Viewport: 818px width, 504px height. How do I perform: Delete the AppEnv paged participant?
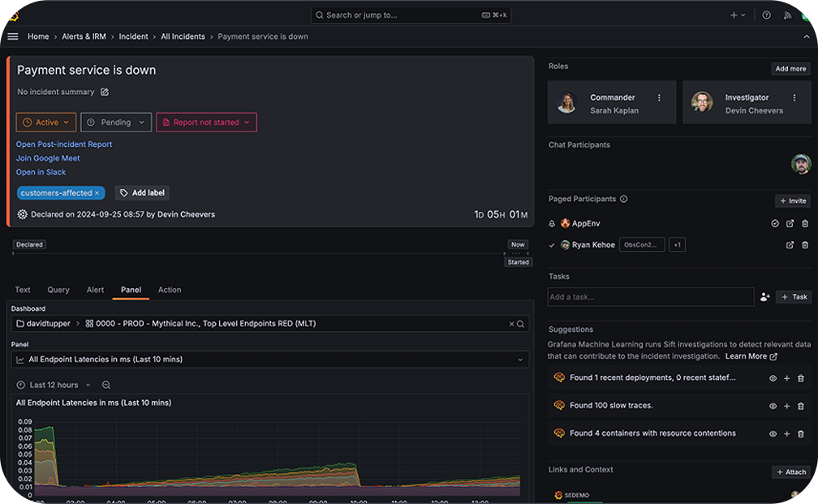click(x=804, y=223)
